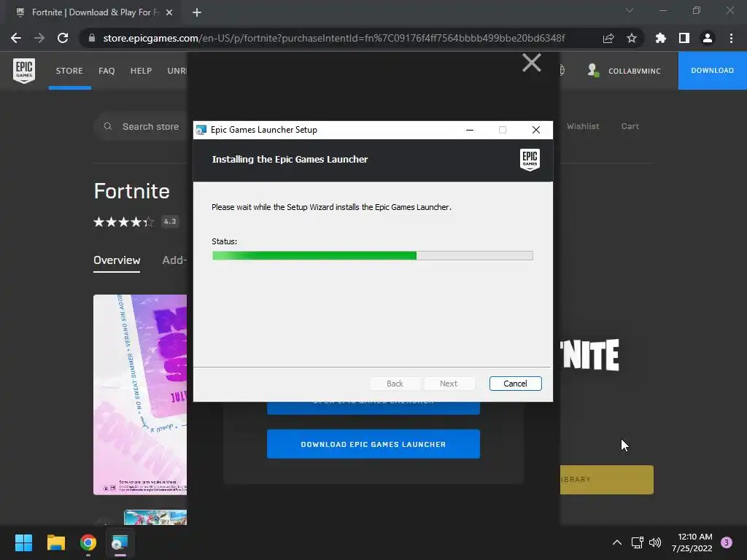Click Cancel in the setup wizard
Image resolution: width=747 pixels, height=560 pixels.
(x=515, y=384)
